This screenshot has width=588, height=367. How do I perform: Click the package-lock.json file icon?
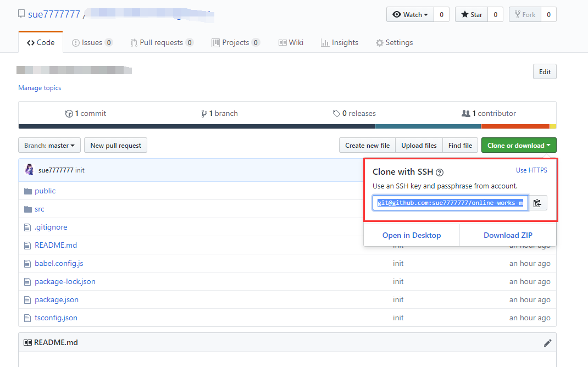[27, 281]
